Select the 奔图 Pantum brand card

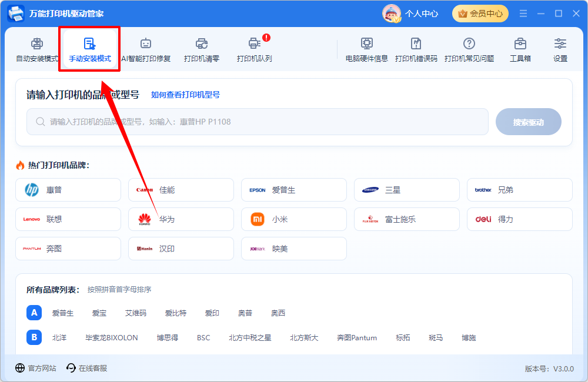pyautogui.click(x=68, y=249)
